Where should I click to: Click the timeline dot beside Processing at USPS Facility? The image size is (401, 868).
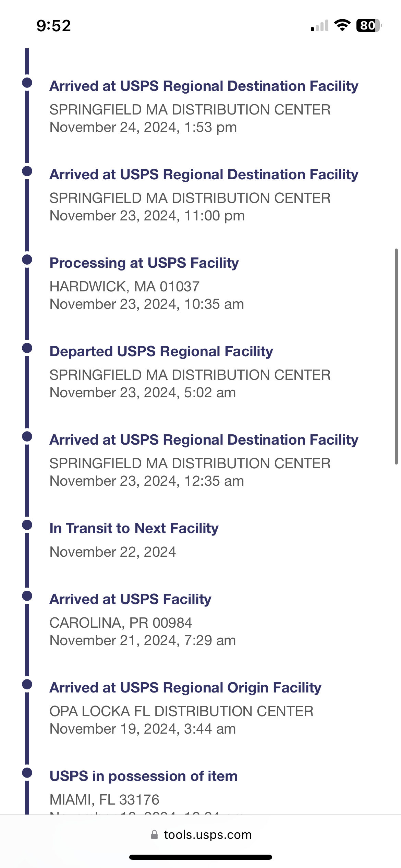pyautogui.click(x=27, y=260)
